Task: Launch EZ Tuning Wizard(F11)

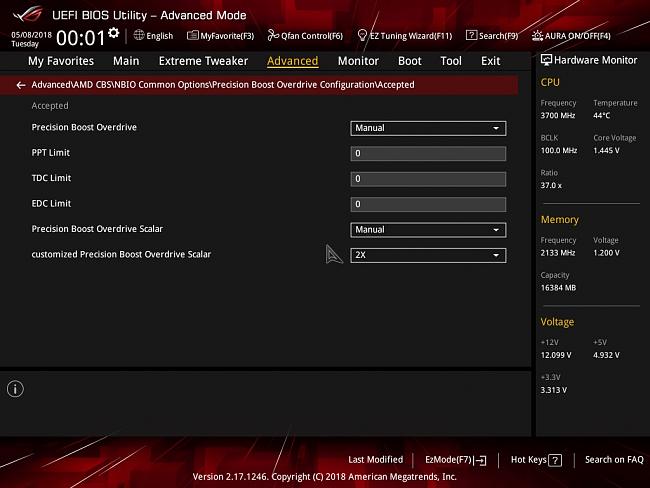Action: coord(405,36)
